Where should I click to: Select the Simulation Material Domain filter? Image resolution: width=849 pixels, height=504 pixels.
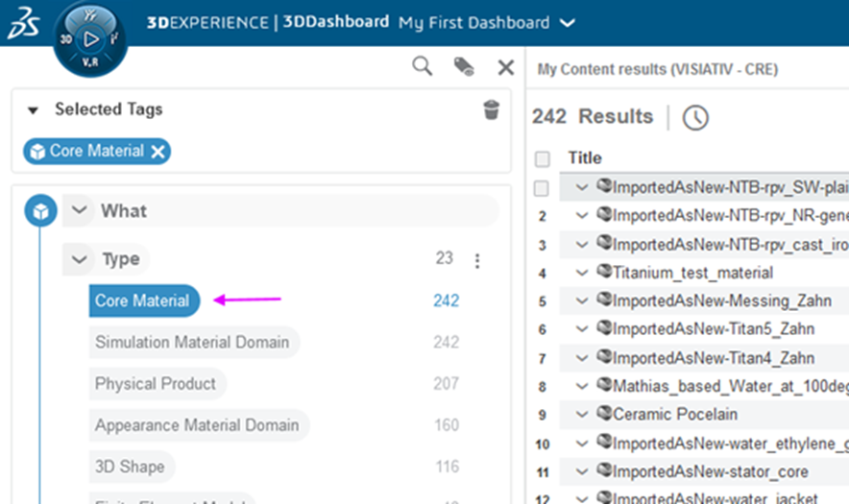[192, 342]
